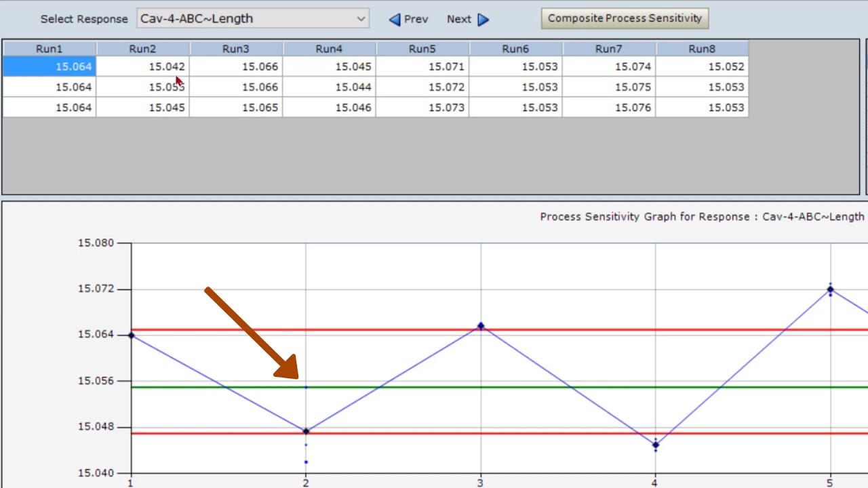Click the Prev text label

point(416,19)
